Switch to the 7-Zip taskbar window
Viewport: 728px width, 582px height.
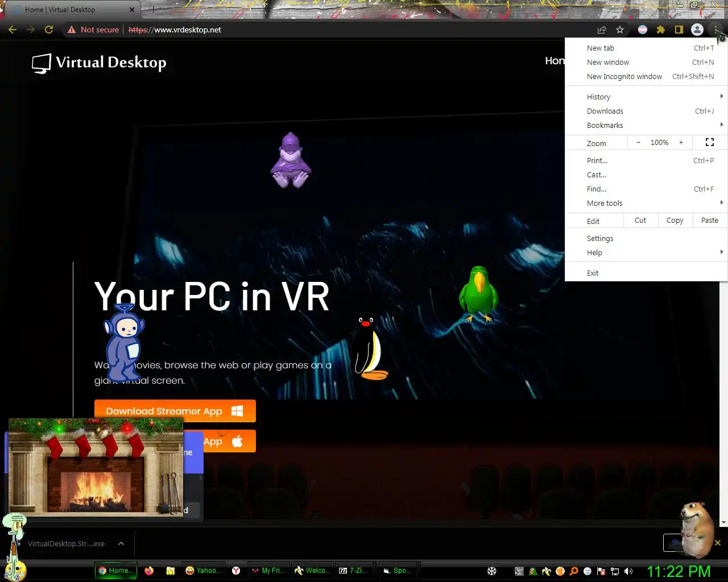point(355,571)
